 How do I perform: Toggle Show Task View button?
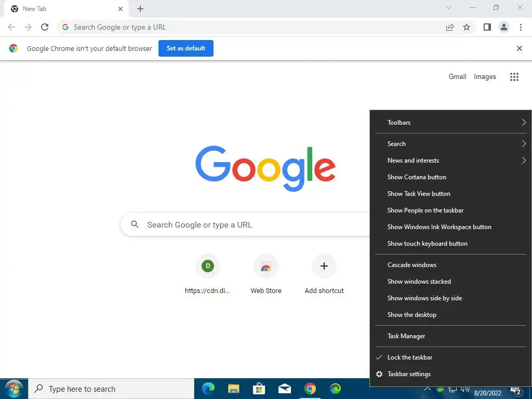[x=450, y=194]
